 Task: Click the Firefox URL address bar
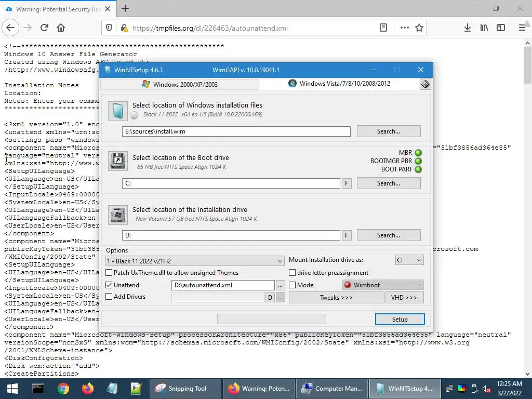tap(251, 28)
